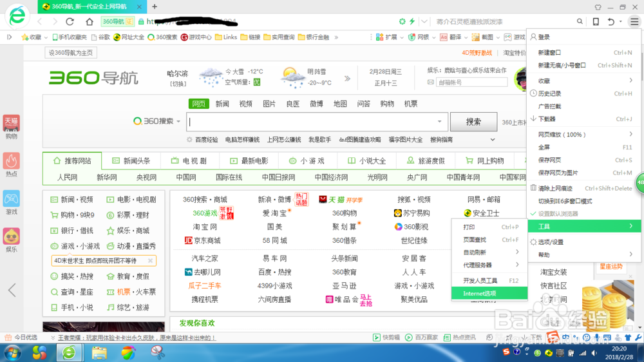644x362 pixels.
Task: Open the hamburger main menu icon
Action: coord(634,21)
